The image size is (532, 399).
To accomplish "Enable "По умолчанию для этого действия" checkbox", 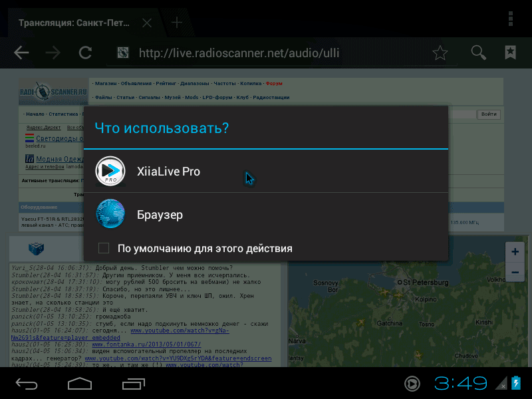I will click(x=104, y=249).
